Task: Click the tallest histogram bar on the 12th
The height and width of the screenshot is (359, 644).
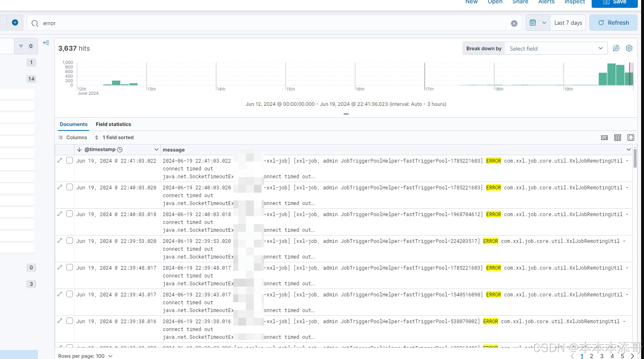Action: 116,83
